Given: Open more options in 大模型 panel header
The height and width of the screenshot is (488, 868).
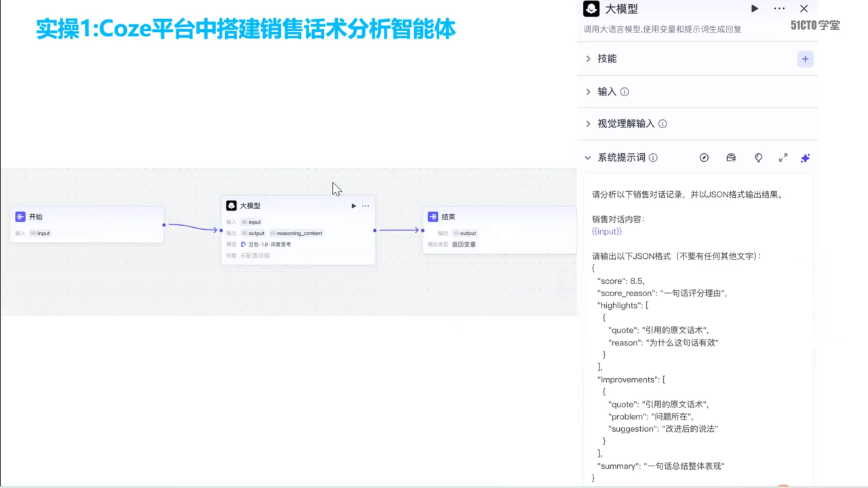Looking at the screenshot, I should pyautogui.click(x=779, y=9).
